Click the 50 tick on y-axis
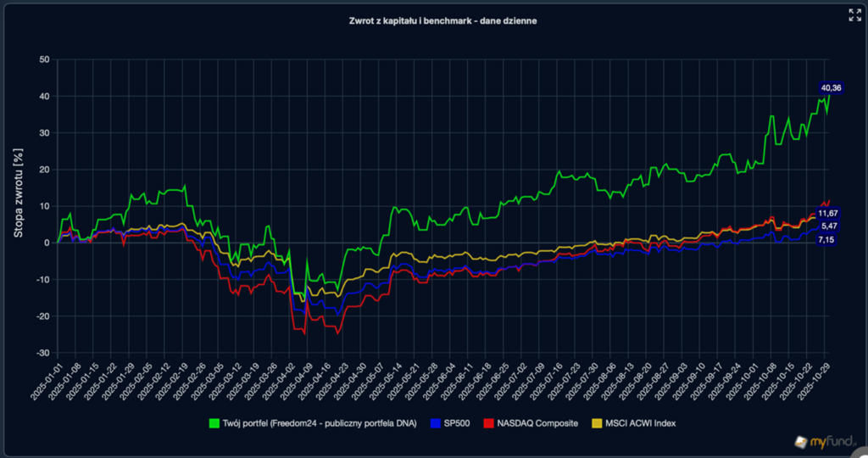 click(x=44, y=59)
